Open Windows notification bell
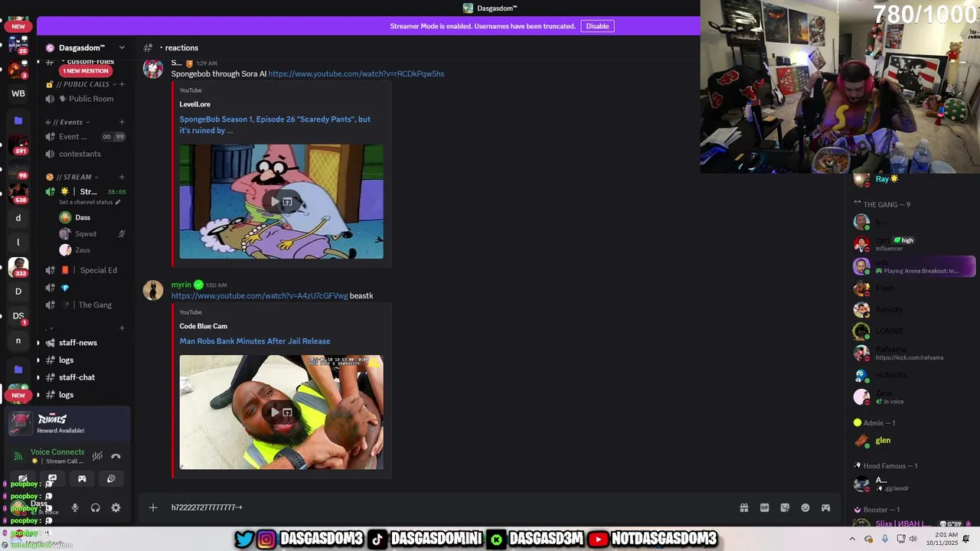Screen dimensions: 980x551 coord(967,539)
